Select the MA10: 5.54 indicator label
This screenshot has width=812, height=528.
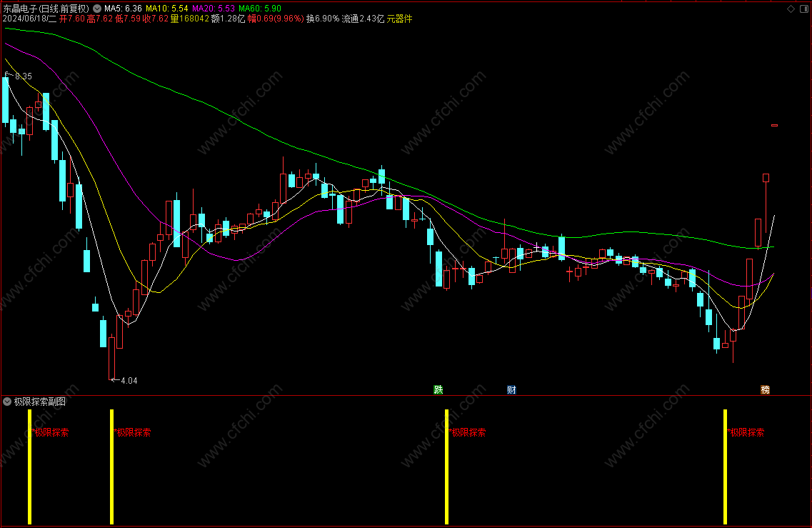166,9
